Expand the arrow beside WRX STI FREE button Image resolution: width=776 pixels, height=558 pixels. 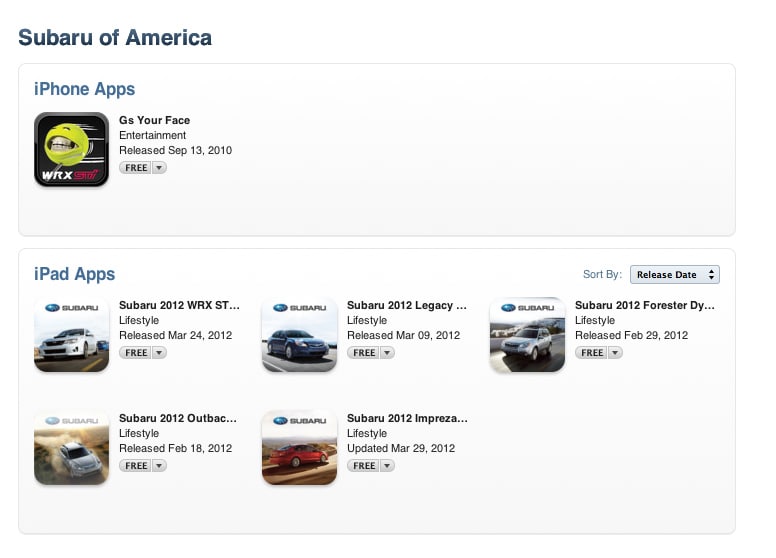[160, 353]
